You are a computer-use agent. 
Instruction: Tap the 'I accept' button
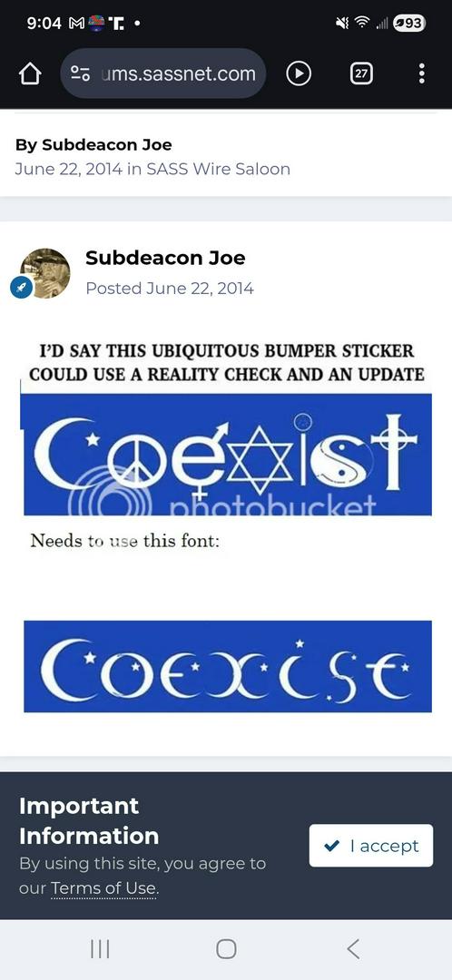pos(370,846)
